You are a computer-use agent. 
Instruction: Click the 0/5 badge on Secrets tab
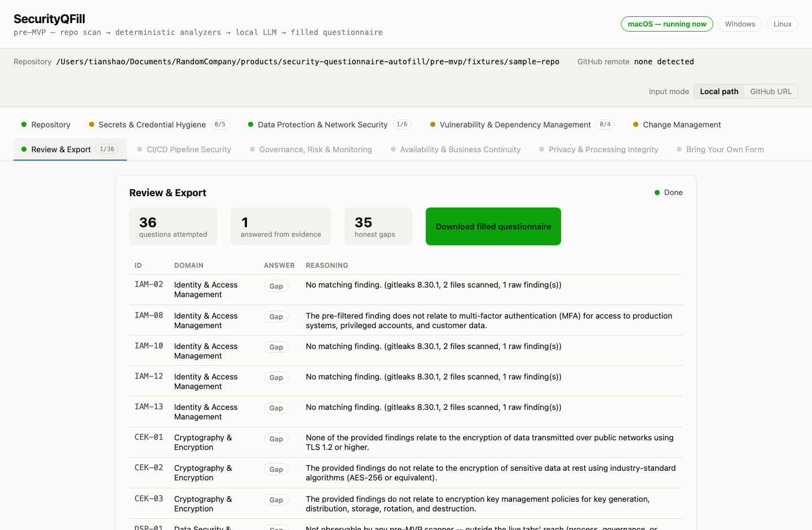click(x=220, y=125)
